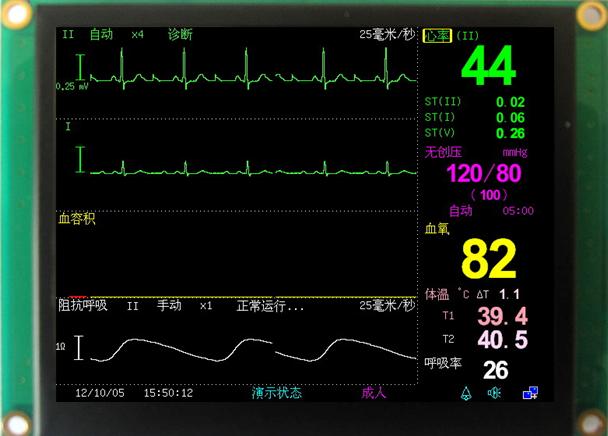Viewport: 608px width, 436px height.
Task: Click the speaker volume icon
Action: pyautogui.click(x=494, y=393)
